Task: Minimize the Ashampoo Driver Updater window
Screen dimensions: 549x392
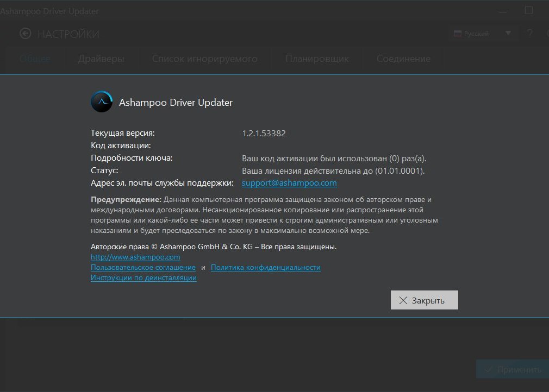Action: tap(503, 11)
